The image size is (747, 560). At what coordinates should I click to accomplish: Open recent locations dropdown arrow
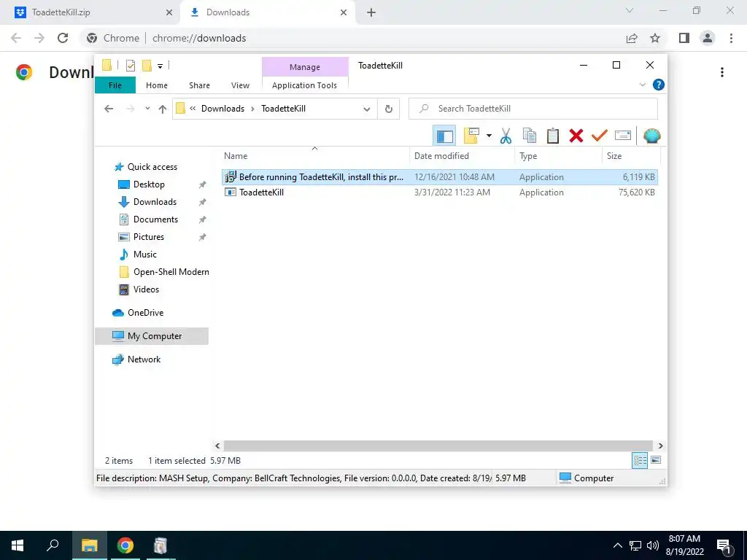[147, 109]
